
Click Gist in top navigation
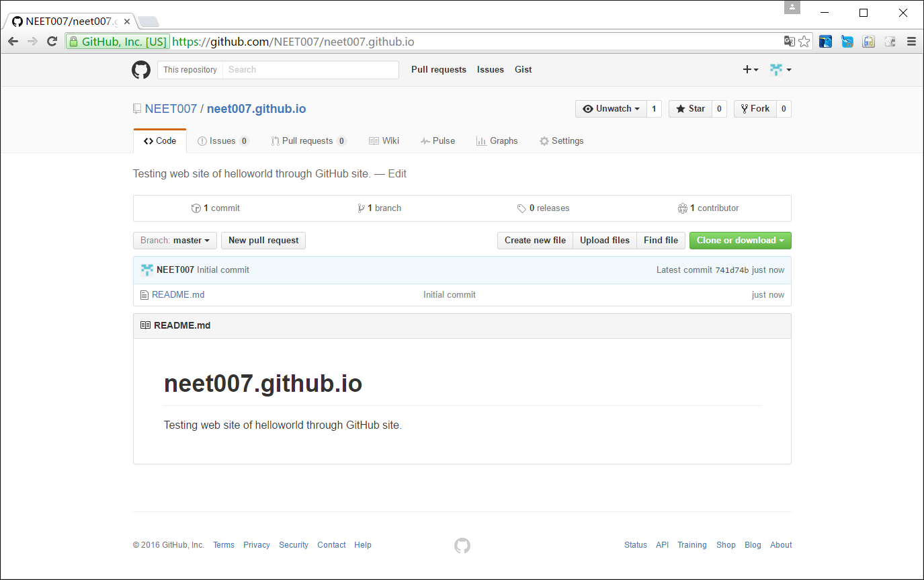523,70
